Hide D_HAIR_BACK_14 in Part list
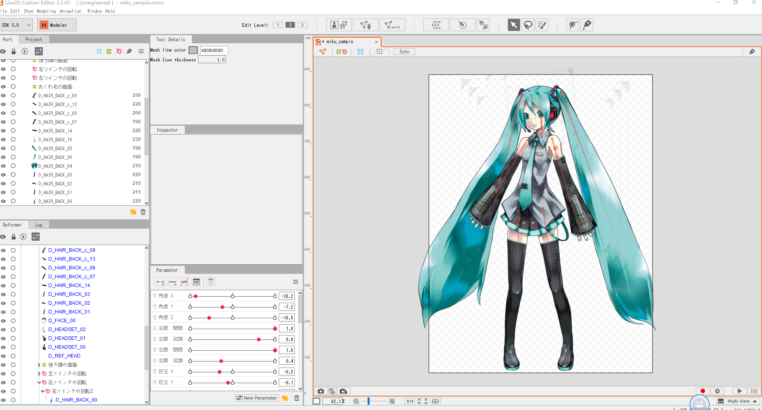This screenshot has width=762, height=410. click(x=3, y=131)
